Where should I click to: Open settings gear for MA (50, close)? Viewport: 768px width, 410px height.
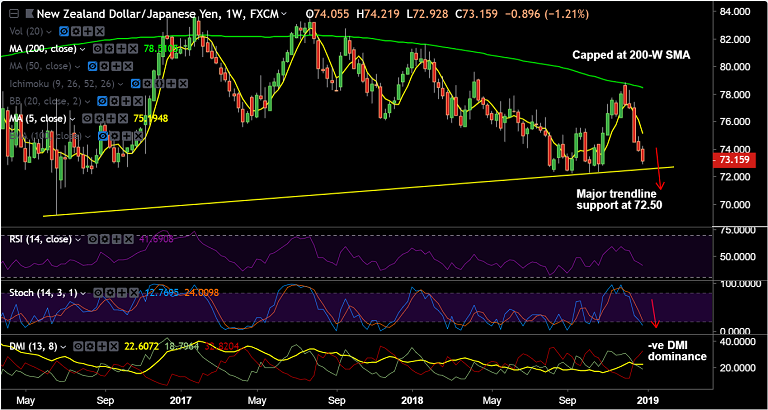point(104,66)
